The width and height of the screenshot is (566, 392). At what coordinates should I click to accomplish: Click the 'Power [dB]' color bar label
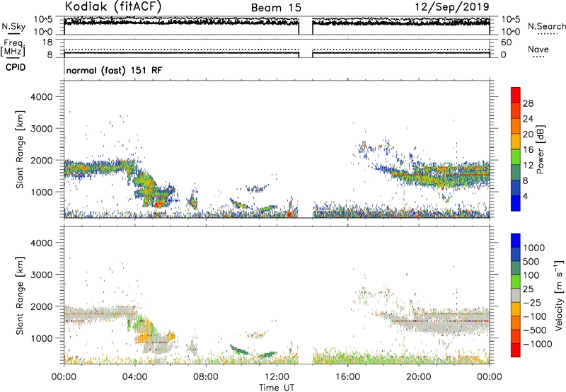click(x=540, y=149)
